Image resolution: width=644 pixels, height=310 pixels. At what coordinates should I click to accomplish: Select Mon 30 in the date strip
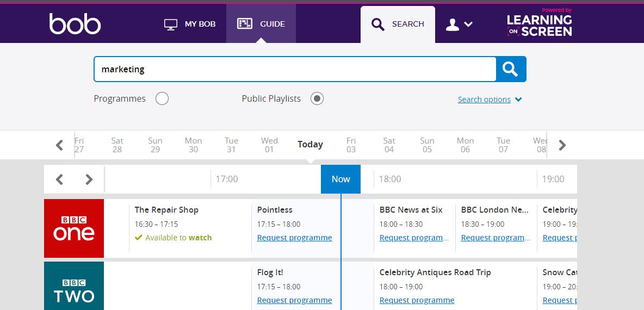[193, 145]
